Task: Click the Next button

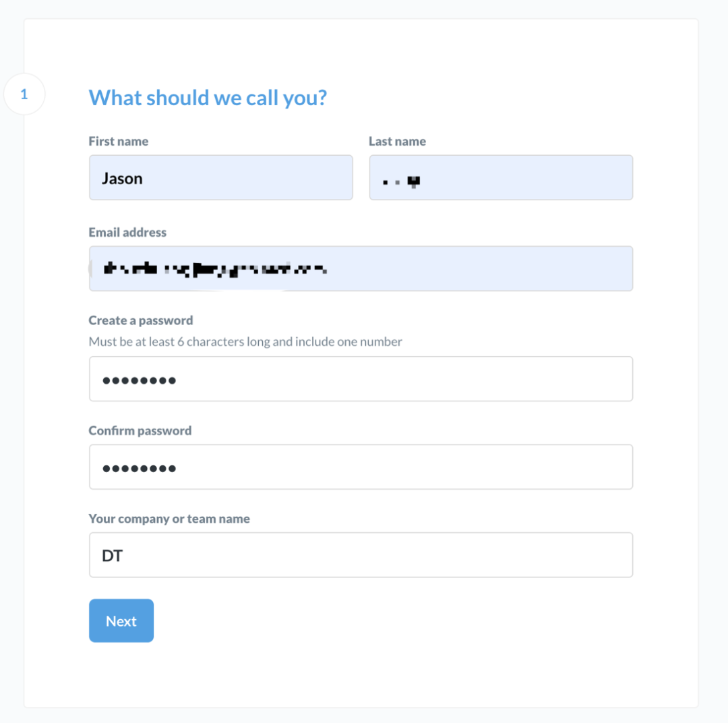Action: (x=121, y=620)
